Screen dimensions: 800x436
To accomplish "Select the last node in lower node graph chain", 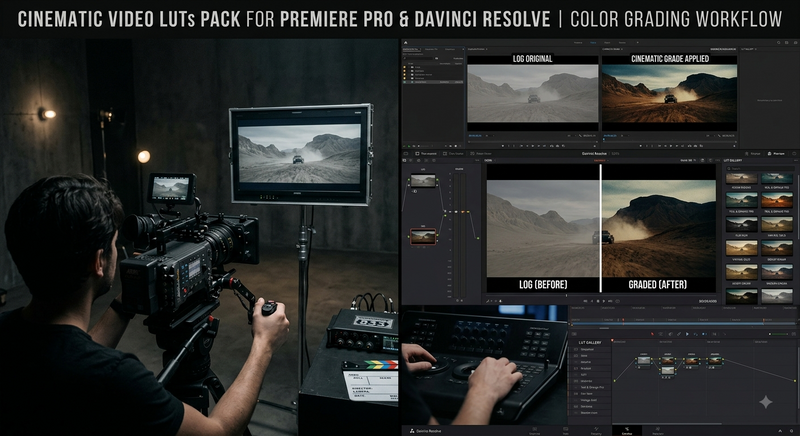I will pyautogui.click(x=715, y=361).
